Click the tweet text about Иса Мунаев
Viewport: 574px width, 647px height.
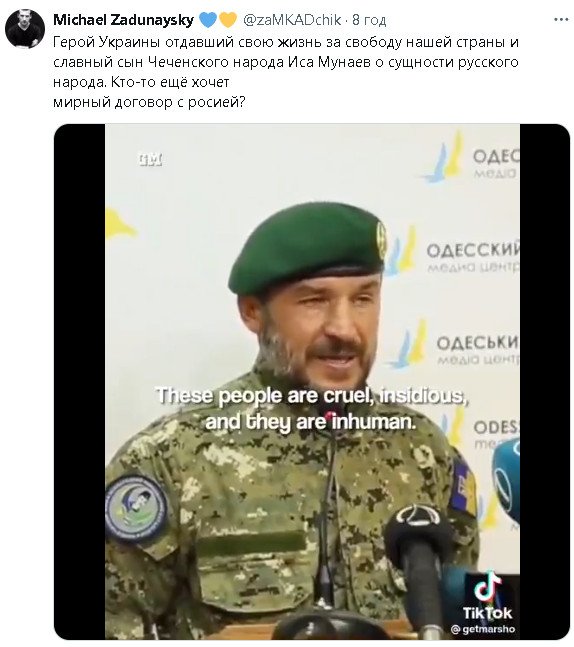pyautogui.click(x=286, y=72)
